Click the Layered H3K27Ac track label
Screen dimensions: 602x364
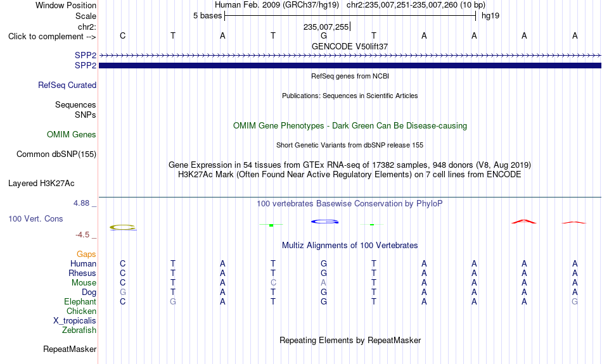pos(41,184)
